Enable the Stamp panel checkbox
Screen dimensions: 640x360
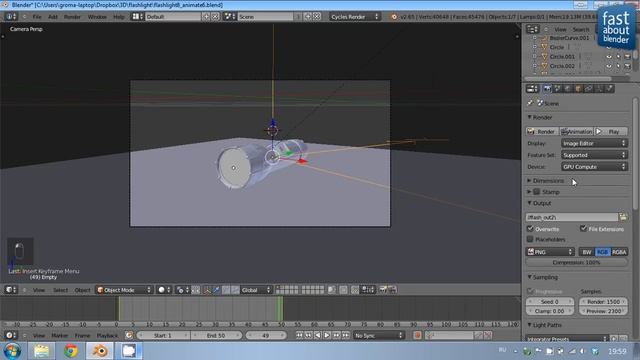pos(537,191)
